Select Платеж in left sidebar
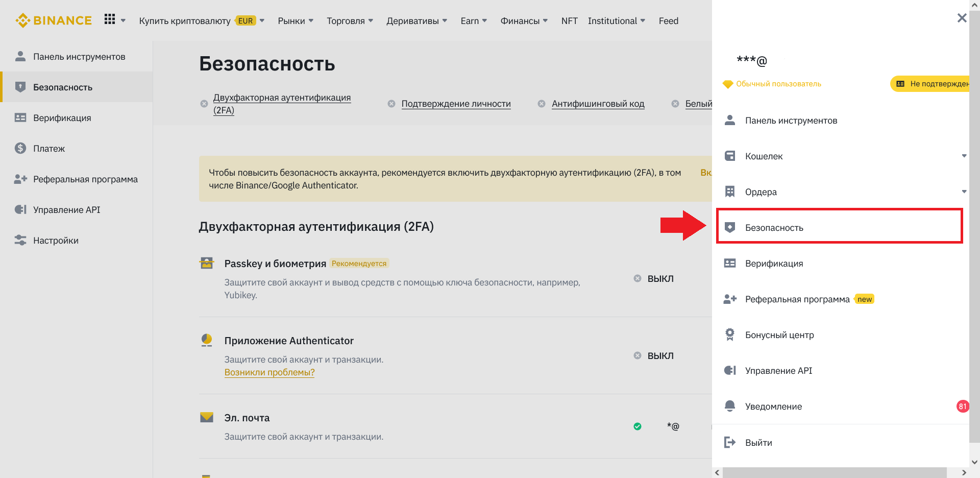This screenshot has height=478, width=980. point(77,148)
